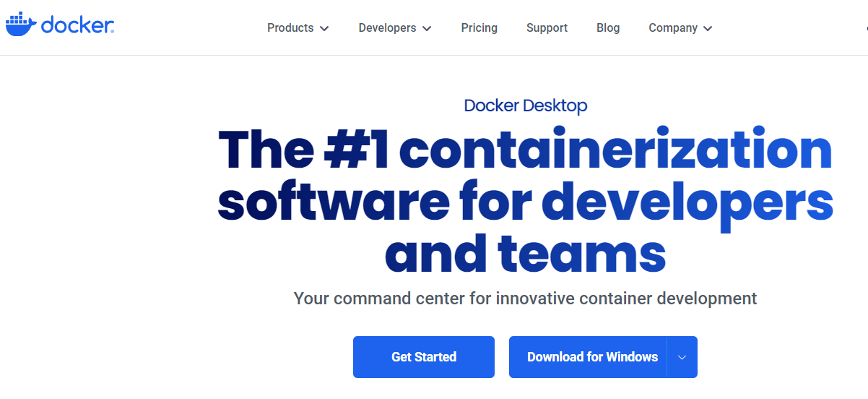
Task: Open the Support link
Action: pyautogui.click(x=547, y=28)
